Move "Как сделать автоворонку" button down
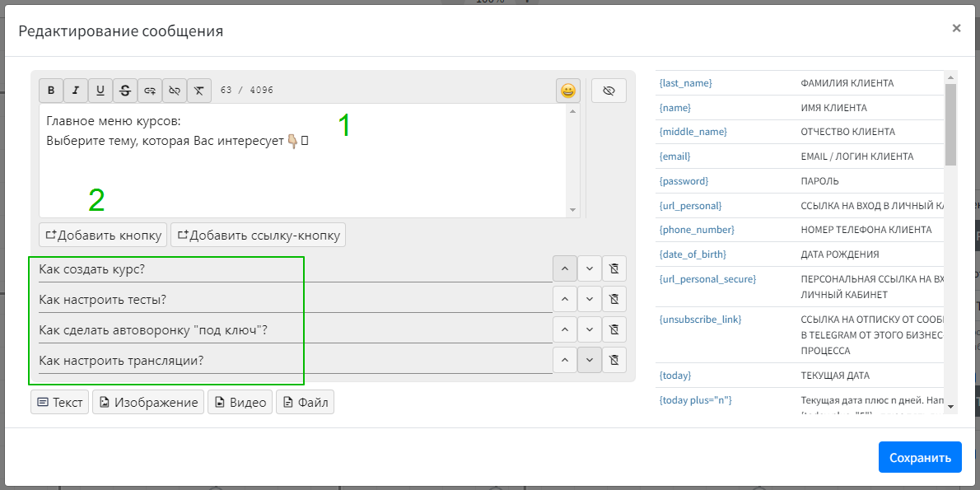Image resolution: width=980 pixels, height=490 pixels. pyautogui.click(x=589, y=329)
